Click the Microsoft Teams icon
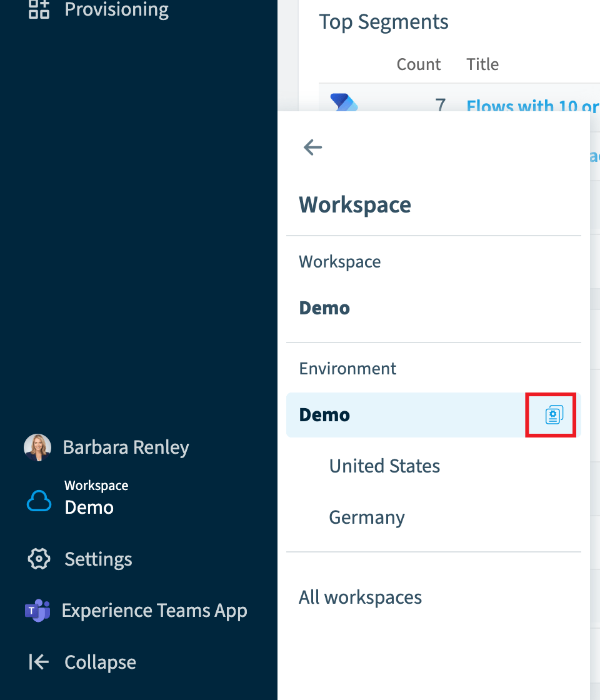 pos(37,610)
